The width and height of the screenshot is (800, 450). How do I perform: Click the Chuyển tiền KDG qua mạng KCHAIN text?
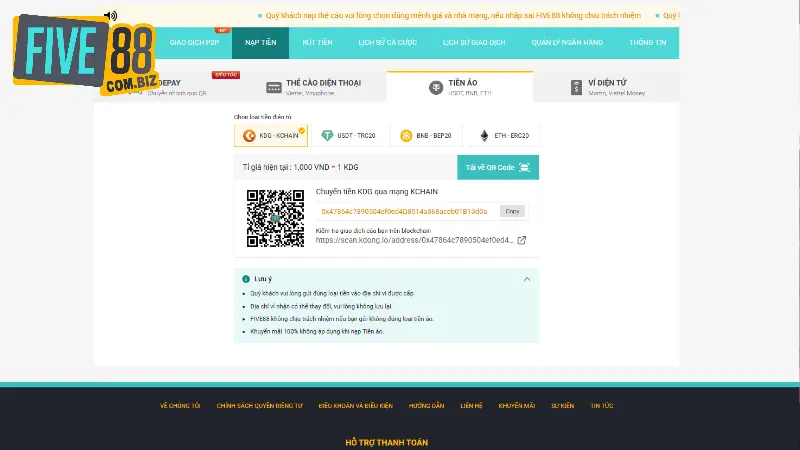pos(377,192)
